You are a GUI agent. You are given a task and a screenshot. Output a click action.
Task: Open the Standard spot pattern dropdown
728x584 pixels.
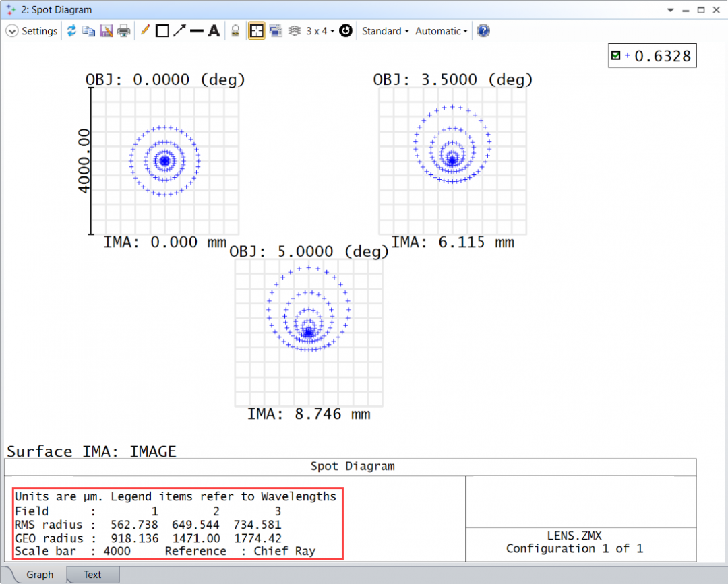coord(384,30)
